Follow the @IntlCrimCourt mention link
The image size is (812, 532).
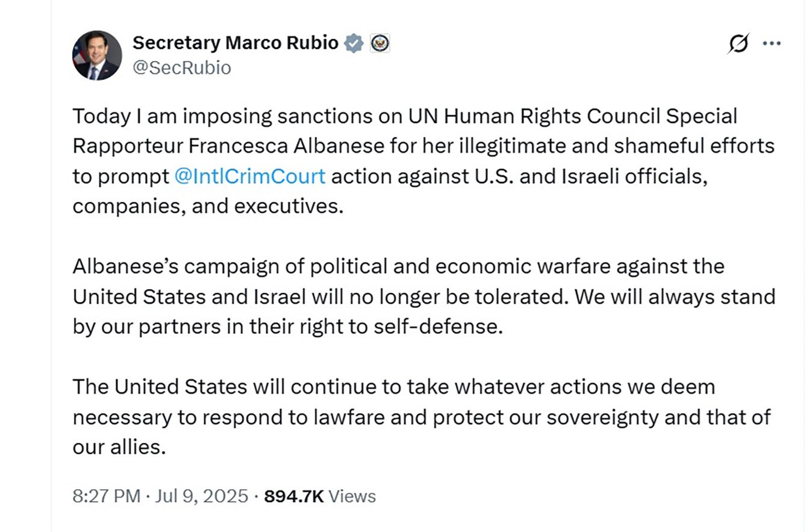click(249, 176)
